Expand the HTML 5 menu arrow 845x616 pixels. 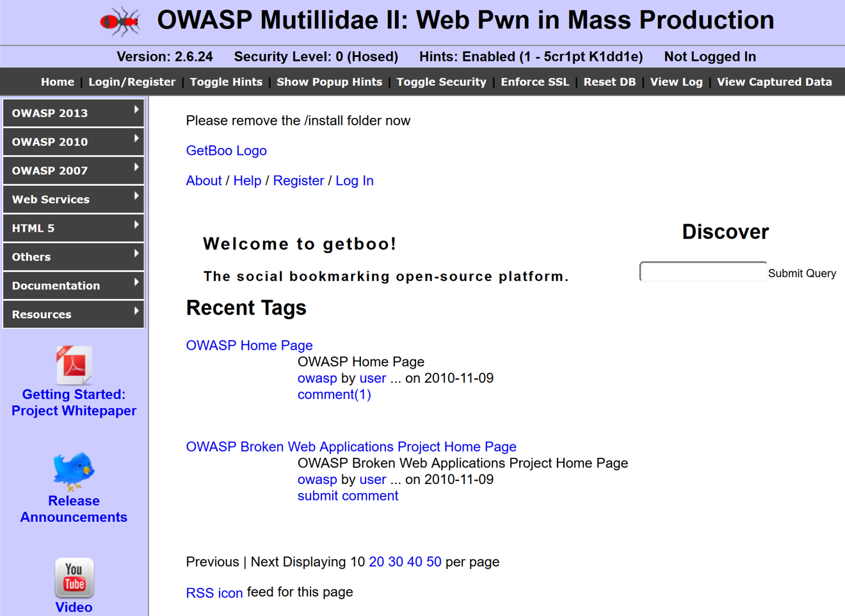pyautogui.click(x=136, y=225)
